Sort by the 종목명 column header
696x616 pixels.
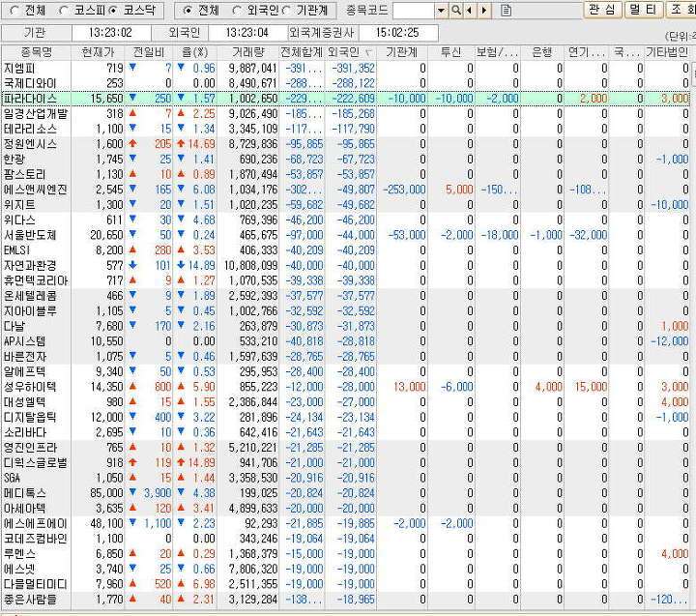37,52
